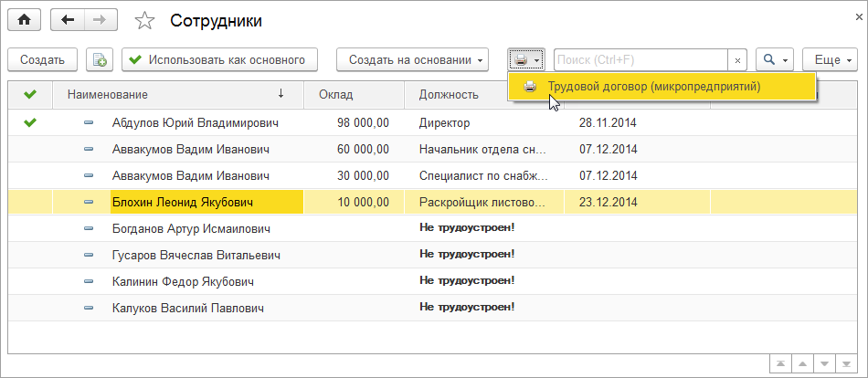Click the Home icon button
Viewport: 868px width, 378px height.
[x=25, y=19]
